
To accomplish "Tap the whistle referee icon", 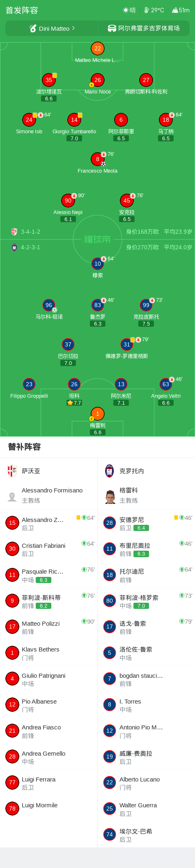I will coord(33,28).
